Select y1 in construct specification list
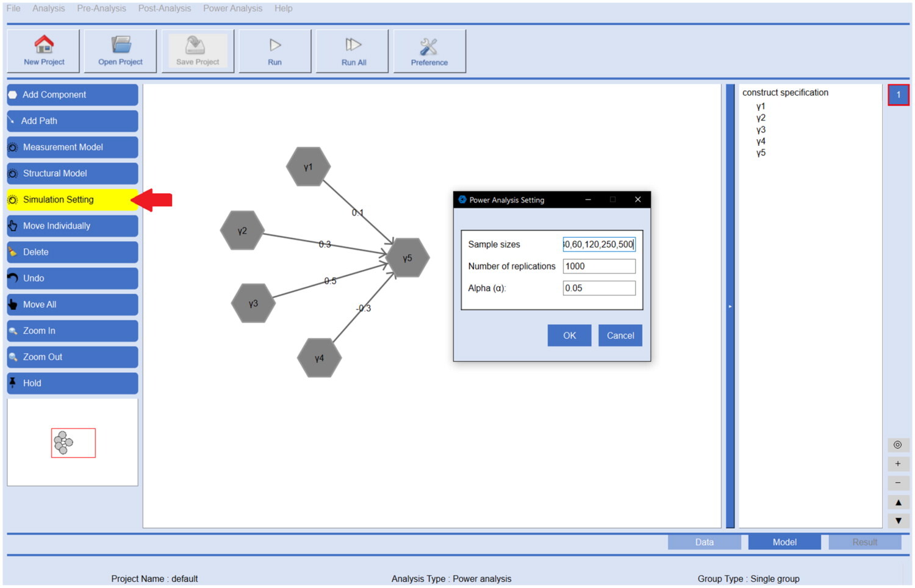915x588 pixels. click(761, 107)
